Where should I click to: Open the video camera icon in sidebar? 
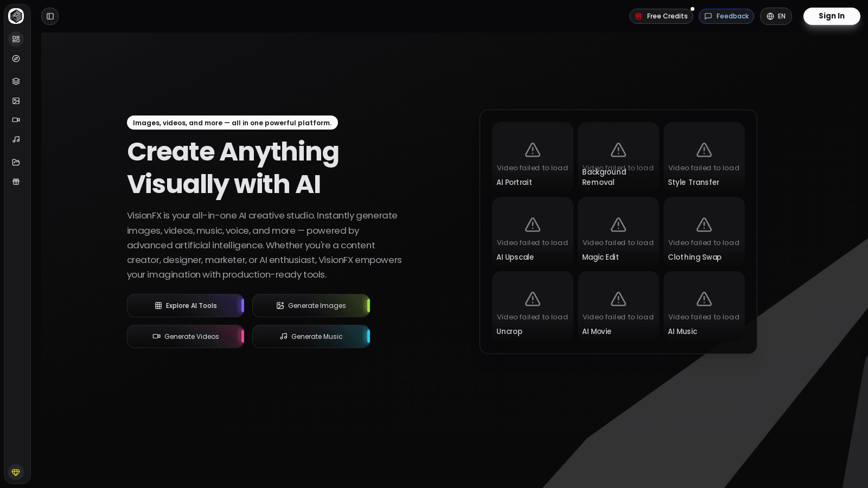16,120
